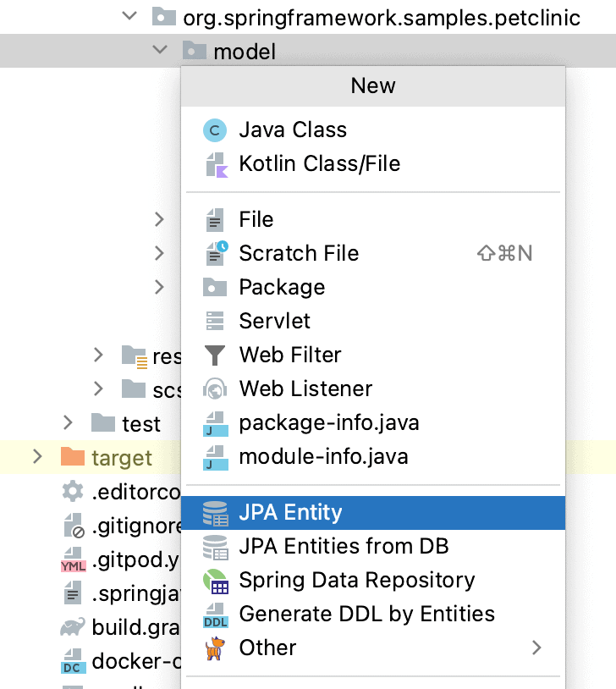The width and height of the screenshot is (616, 689).
Task: Open the Other submenu arrow
Action: point(537,648)
